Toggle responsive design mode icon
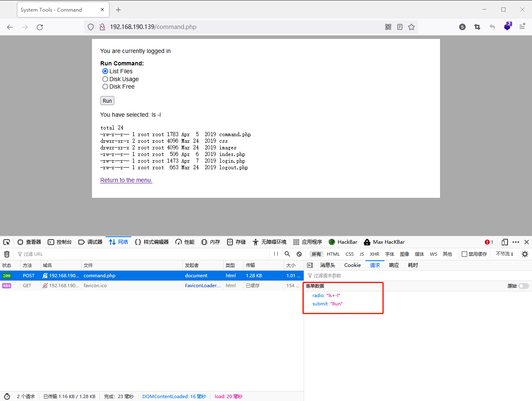The width and height of the screenshot is (532, 401). (x=505, y=242)
